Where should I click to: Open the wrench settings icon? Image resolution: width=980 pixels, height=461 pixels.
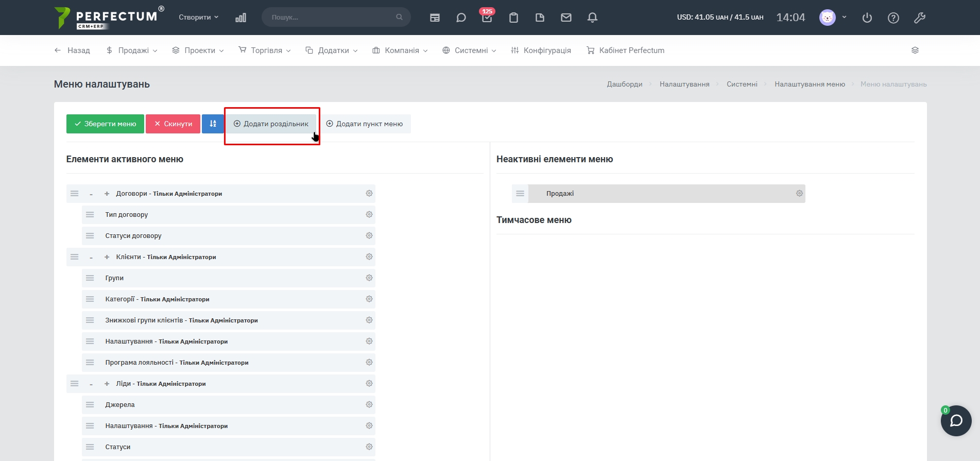pyautogui.click(x=920, y=18)
